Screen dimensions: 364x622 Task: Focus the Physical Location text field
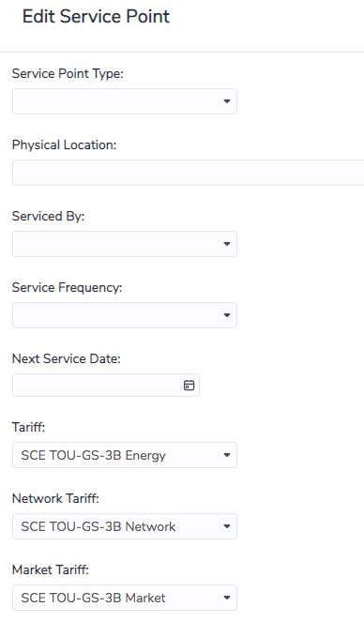tap(188, 173)
